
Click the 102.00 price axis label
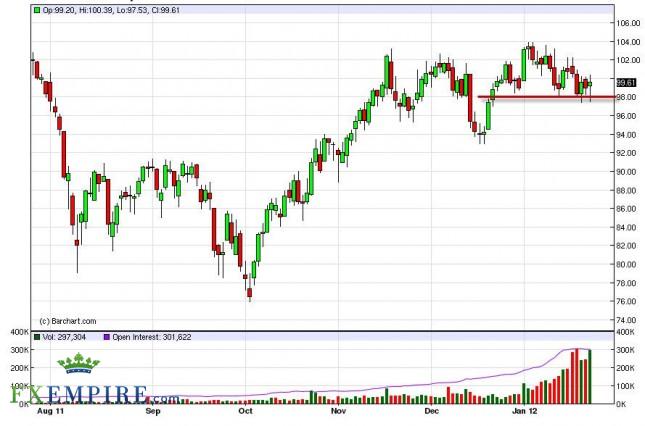(628, 60)
